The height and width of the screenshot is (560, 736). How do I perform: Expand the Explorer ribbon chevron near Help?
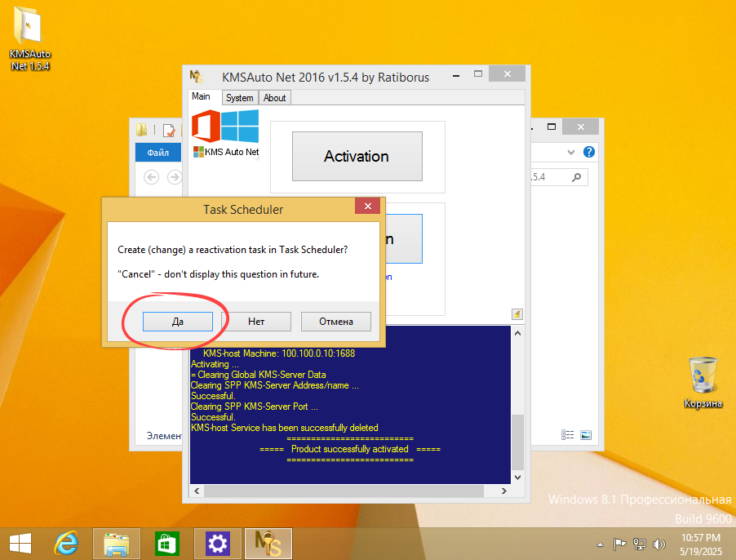[570, 152]
